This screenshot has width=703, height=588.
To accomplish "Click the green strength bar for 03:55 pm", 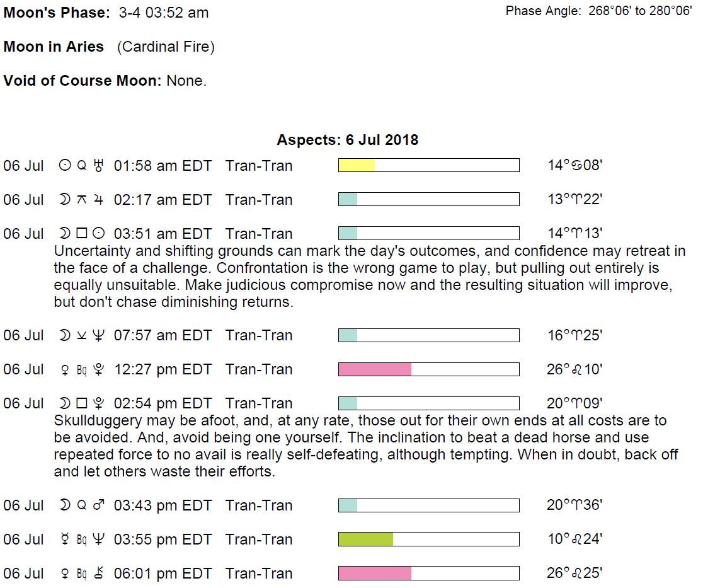I will [x=366, y=539].
